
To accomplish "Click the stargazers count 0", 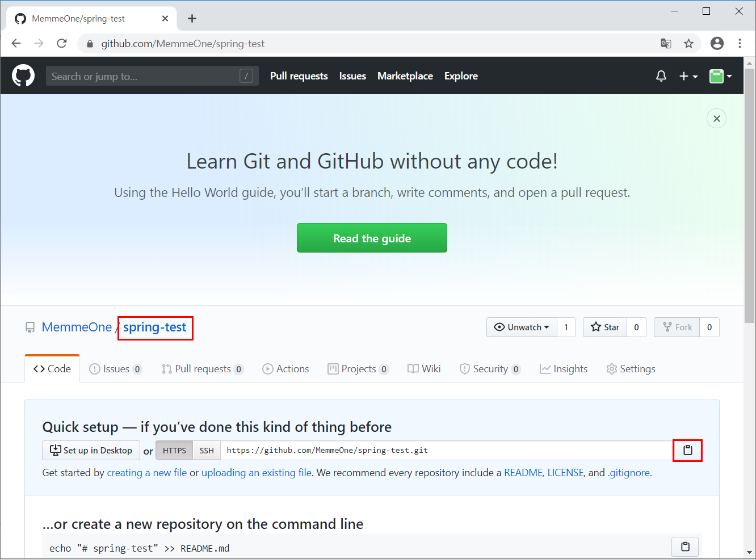I will pyautogui.click(x=636, y=327).
